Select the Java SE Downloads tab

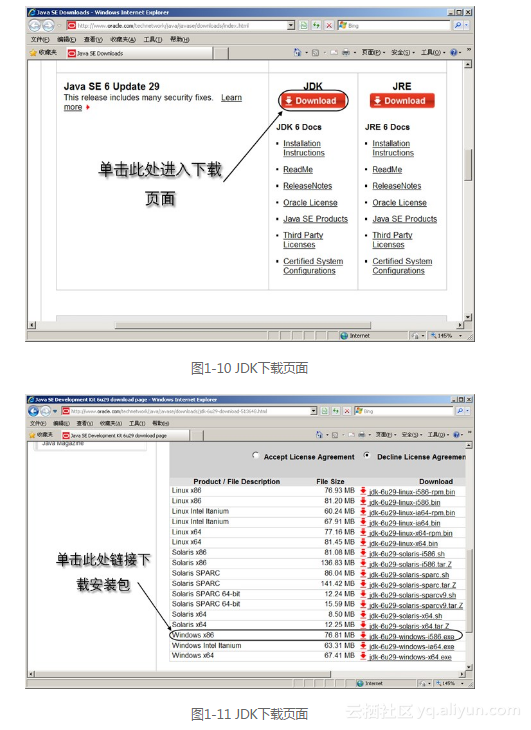[x=140, y=53]
